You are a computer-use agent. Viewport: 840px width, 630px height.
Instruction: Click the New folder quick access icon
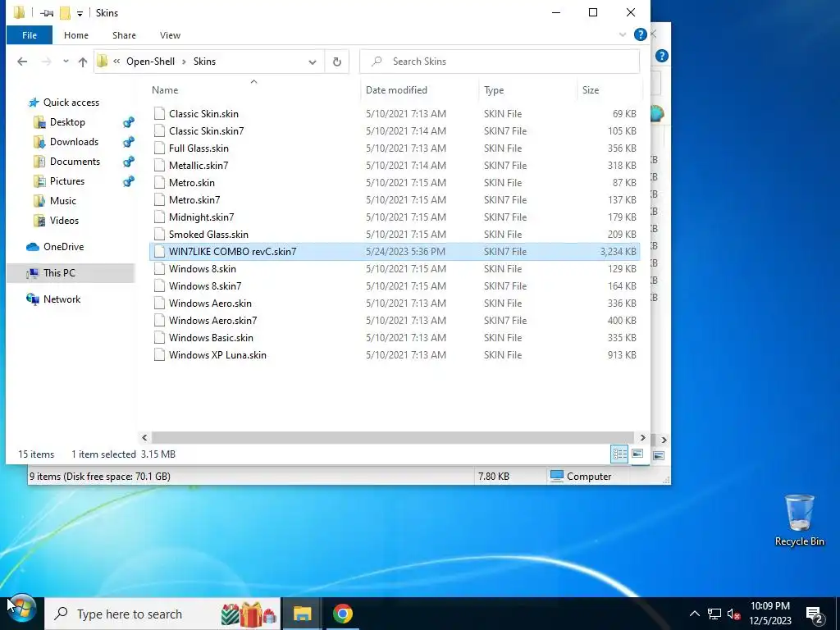pos(65,12)
